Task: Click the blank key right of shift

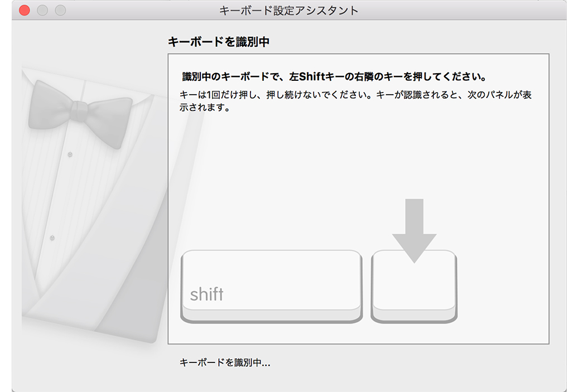Action: [414, 287]
